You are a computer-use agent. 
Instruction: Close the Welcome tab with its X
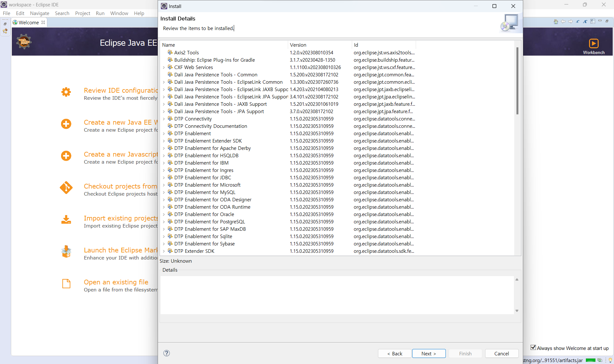pyautogui.click(x=43, y=22)
